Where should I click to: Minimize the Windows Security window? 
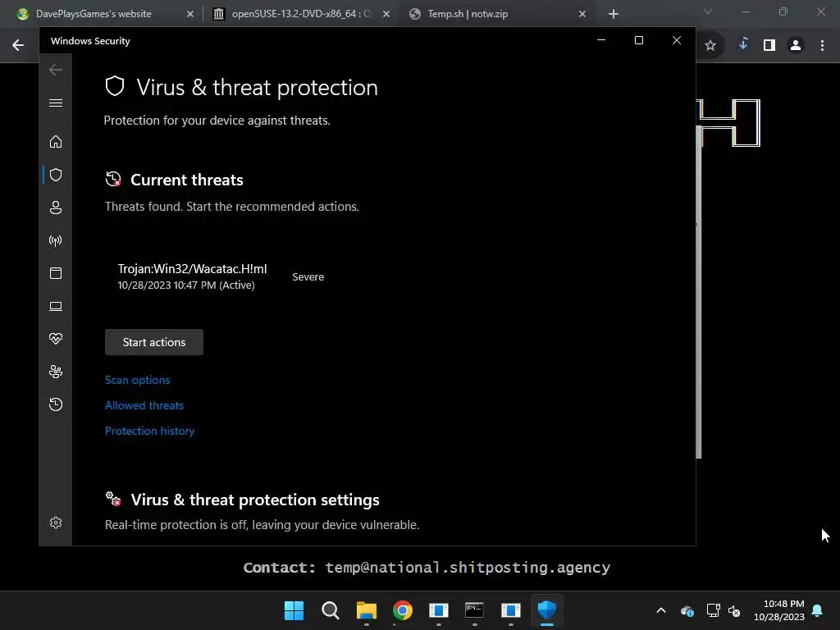coord(601,41)
